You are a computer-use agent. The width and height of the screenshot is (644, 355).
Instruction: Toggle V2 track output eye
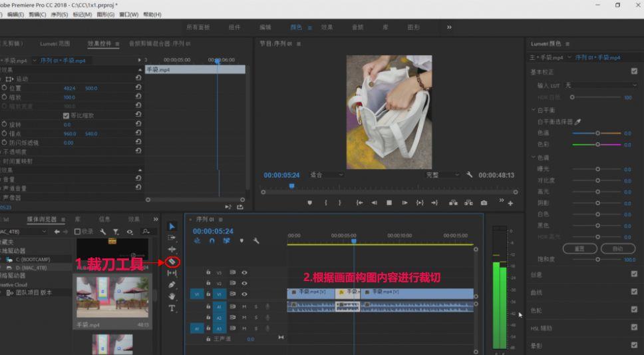click(x=244, y=283)
